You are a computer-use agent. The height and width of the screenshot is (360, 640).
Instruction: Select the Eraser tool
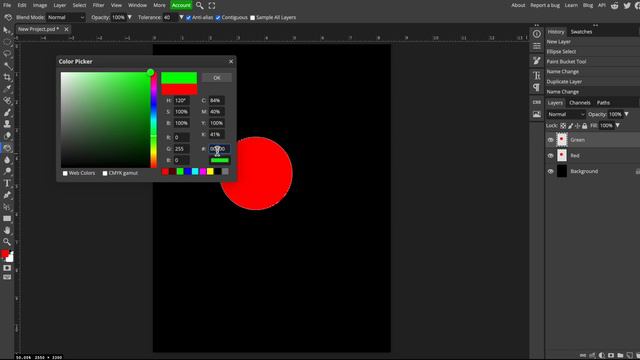coord(7,136)
